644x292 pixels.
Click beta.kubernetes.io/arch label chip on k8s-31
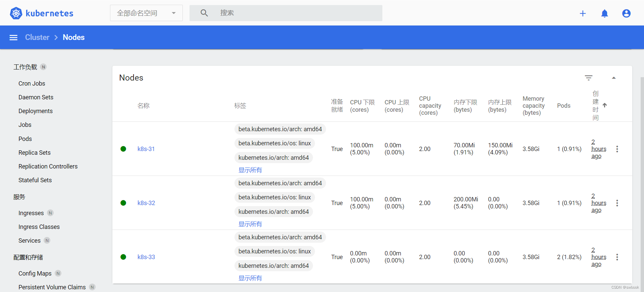(280, 129)
